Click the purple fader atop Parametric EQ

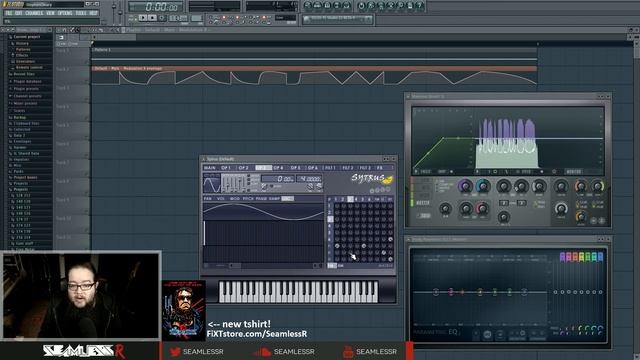(562, 256)
